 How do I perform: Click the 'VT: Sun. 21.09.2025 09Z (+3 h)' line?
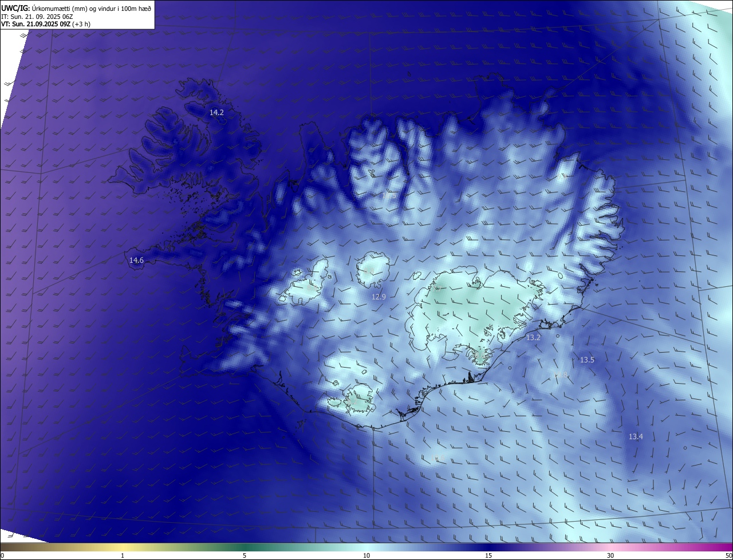coord(46,24)
